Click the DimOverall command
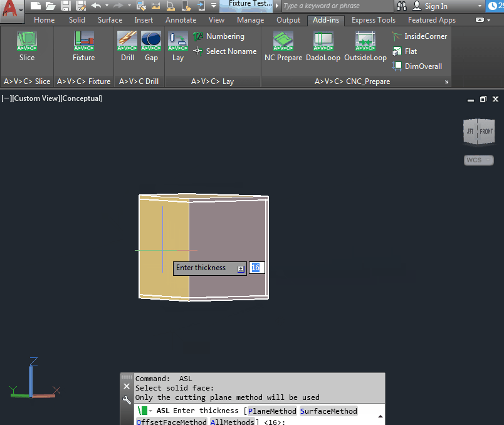The image size is (504, 425). click(x=417, y=66)
